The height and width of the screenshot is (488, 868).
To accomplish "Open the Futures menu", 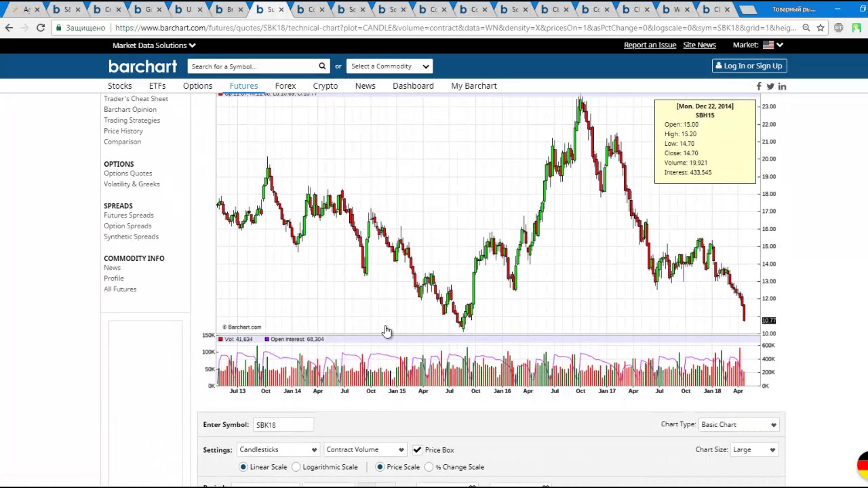I will [243, 86].
